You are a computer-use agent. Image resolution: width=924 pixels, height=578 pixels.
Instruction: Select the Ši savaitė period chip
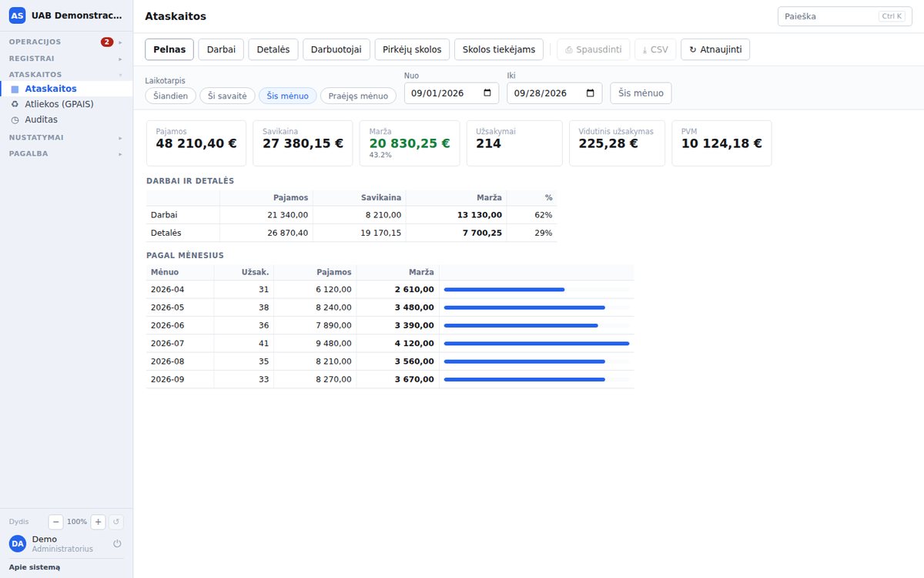tap(227, 96)
